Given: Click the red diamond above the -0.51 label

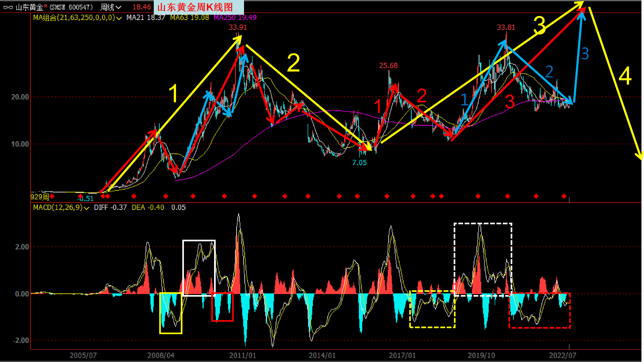Looking at the screenshot, I should [80, 196].
